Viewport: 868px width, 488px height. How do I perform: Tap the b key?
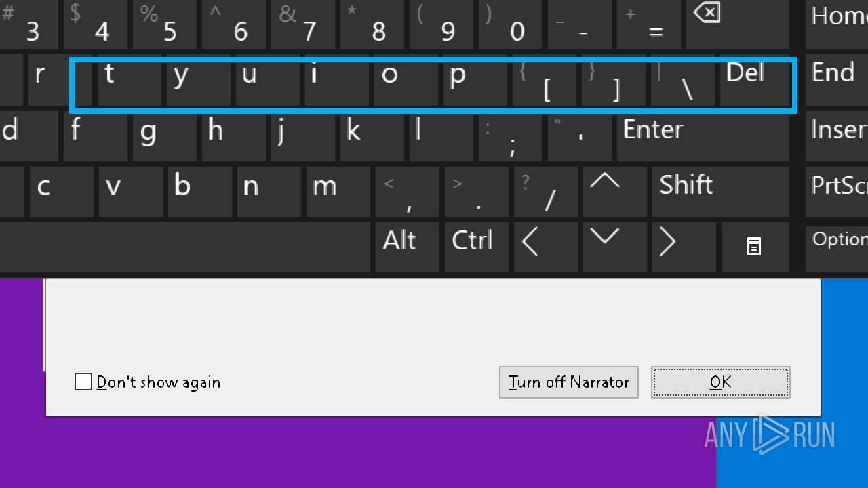tap(199, 192)
